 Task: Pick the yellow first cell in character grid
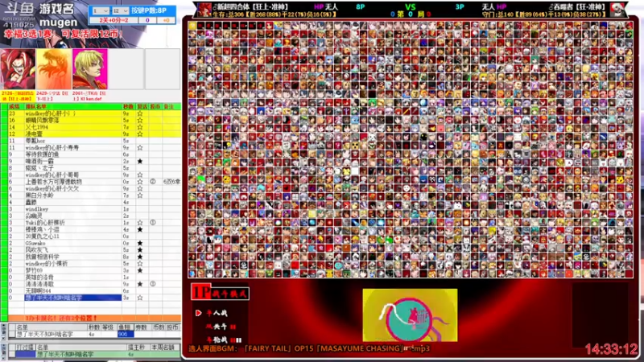192,26
